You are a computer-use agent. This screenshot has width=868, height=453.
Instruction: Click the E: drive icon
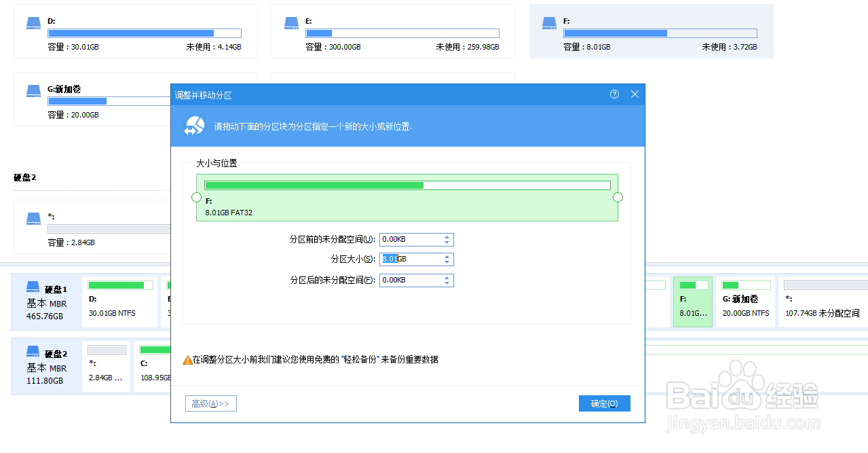291,22
